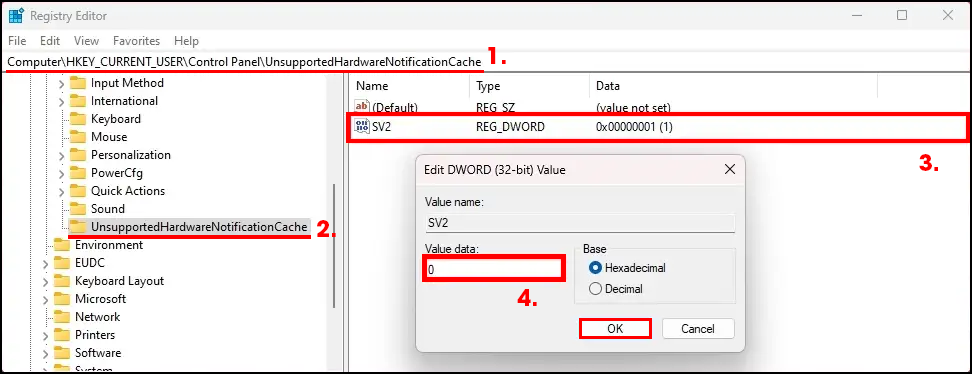The width and height of the screenshot is (972, 374).
Task: Expand the PowerCfg key
Action: coord(61,173)
